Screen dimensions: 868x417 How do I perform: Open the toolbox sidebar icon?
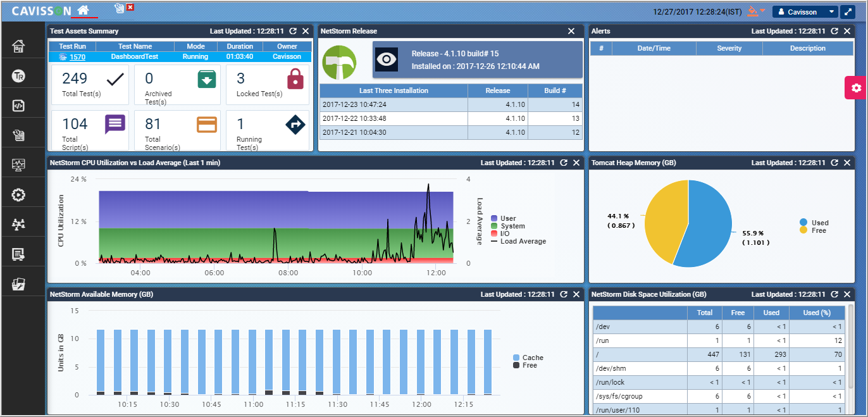tap(18, 284)
